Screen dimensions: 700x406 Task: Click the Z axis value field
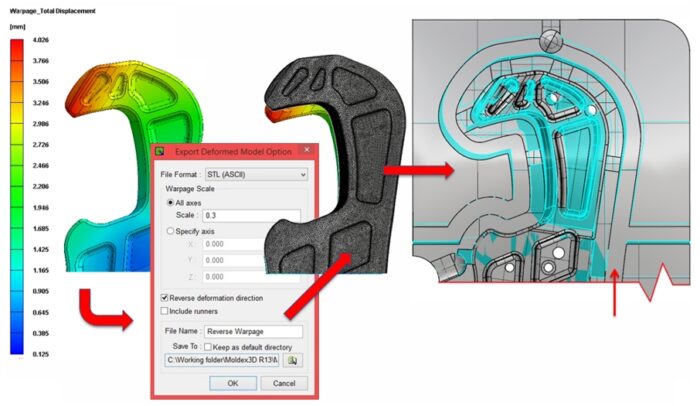(x=250, y=276)
